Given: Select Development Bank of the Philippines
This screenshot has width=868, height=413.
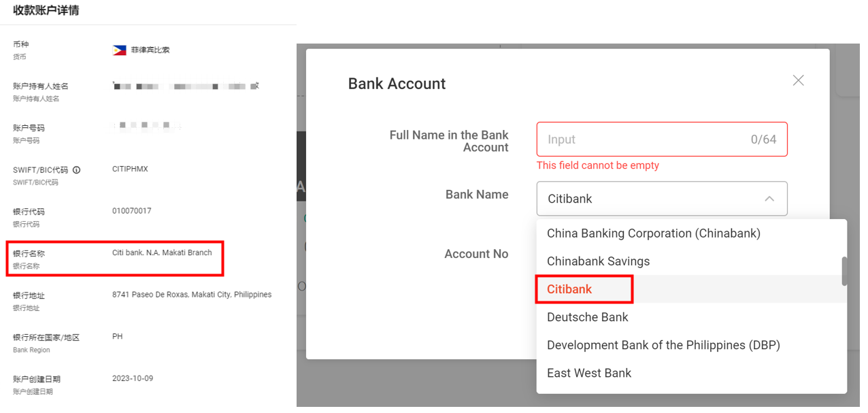Looking at the screenshot, I should pyautogui.click(x=663, y=345).
